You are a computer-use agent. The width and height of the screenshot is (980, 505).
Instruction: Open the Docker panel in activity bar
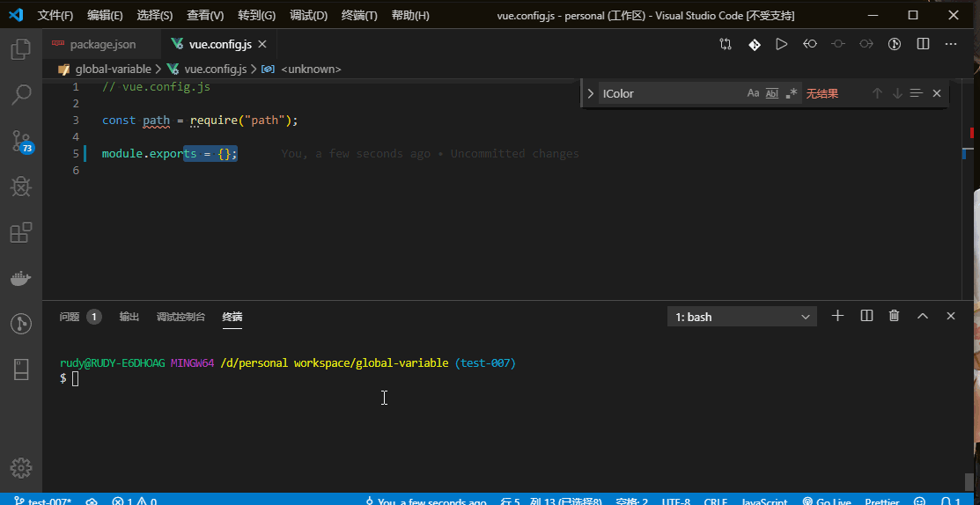point(21,279)
